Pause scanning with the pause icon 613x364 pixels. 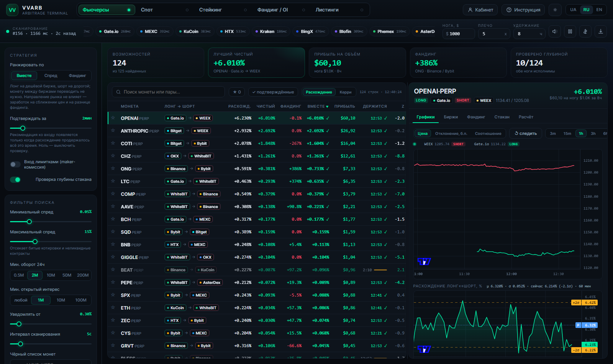click(570, 32)
